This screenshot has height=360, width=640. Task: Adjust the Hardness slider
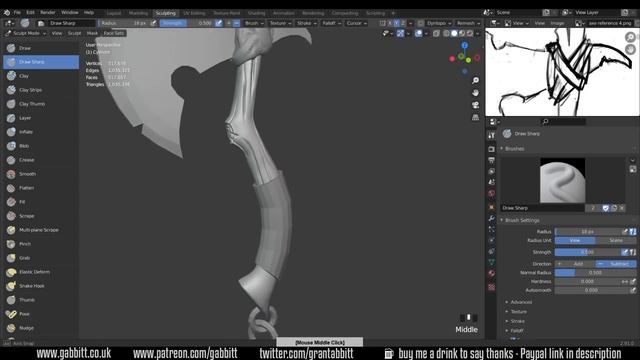[x=588, y=282]
